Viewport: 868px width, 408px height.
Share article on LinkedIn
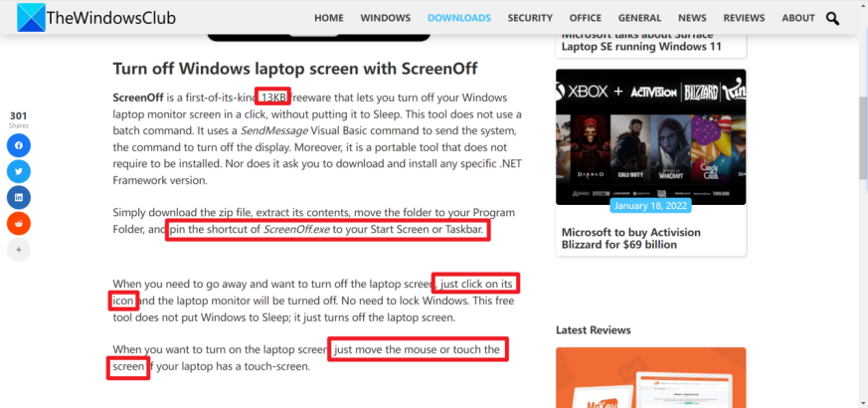(x=19, y=197)
